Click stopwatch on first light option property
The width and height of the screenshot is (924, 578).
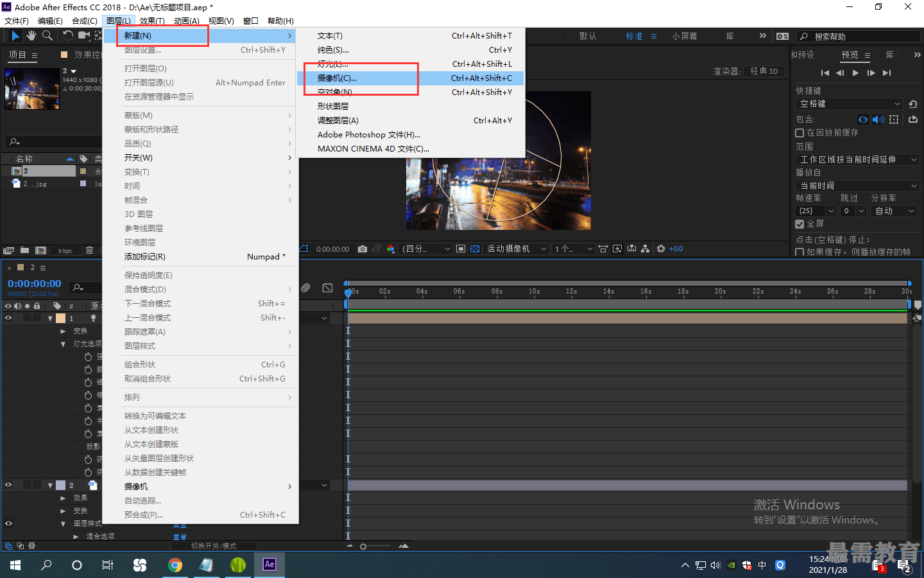coord(88,356)
